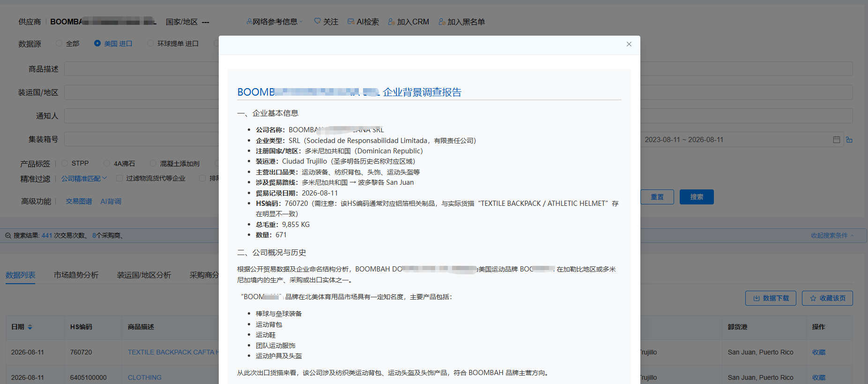Open the calendar icon in date range

click(837, 140)
